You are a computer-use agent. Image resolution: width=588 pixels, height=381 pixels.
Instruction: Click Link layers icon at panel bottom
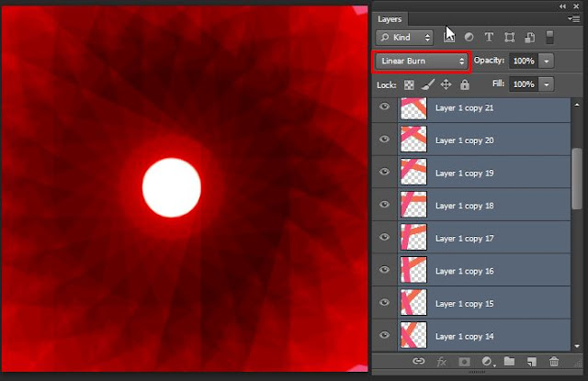419,361
